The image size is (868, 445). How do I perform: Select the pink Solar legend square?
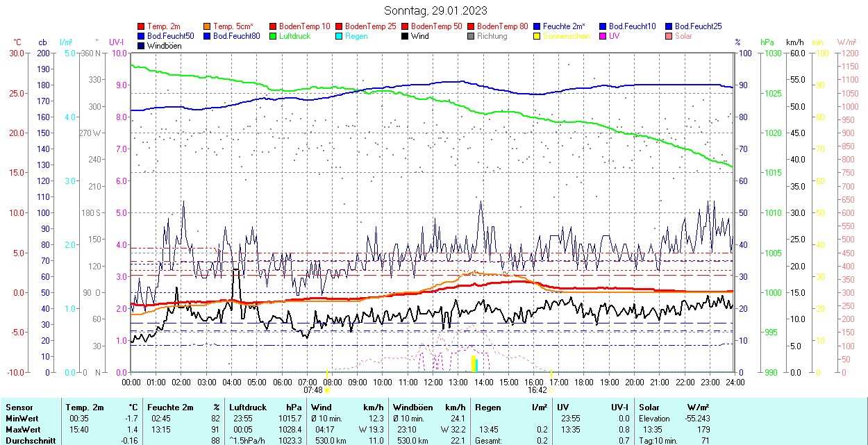pos(668,36)
